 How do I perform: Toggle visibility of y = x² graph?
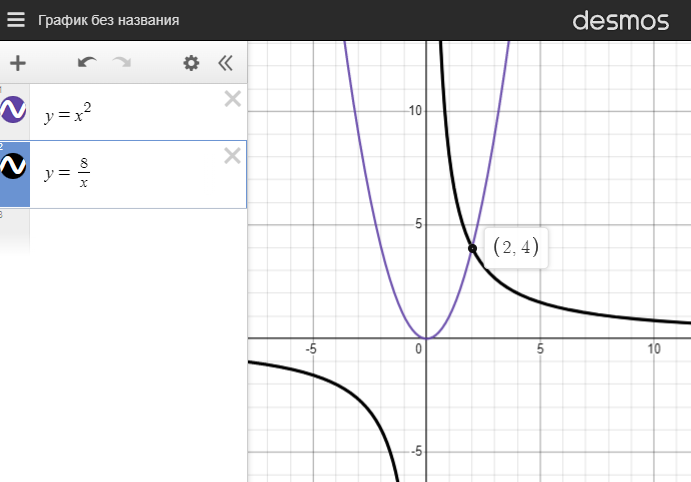click(13, 109)
